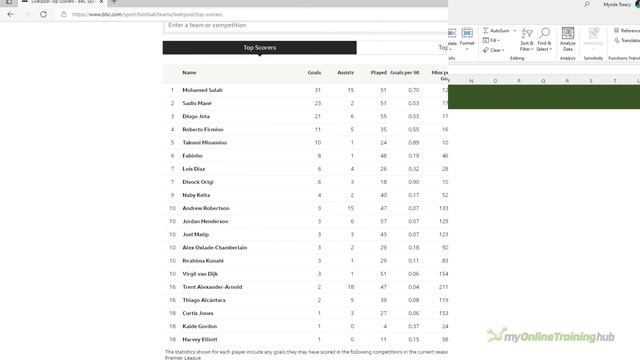Open Find & Select menu in Excel
This screenshot has height=360, width=640.
(x=544, y=40)
